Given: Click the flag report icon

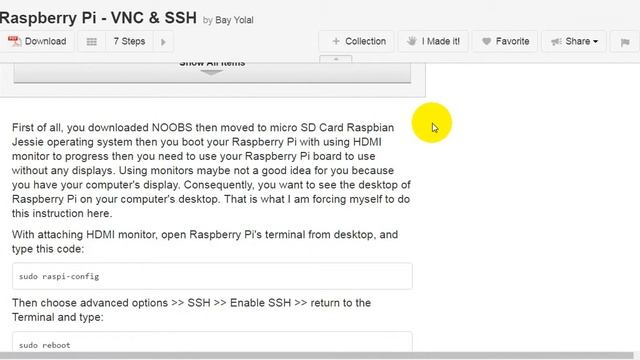Looking at the screenshot, I should [624, 42].
